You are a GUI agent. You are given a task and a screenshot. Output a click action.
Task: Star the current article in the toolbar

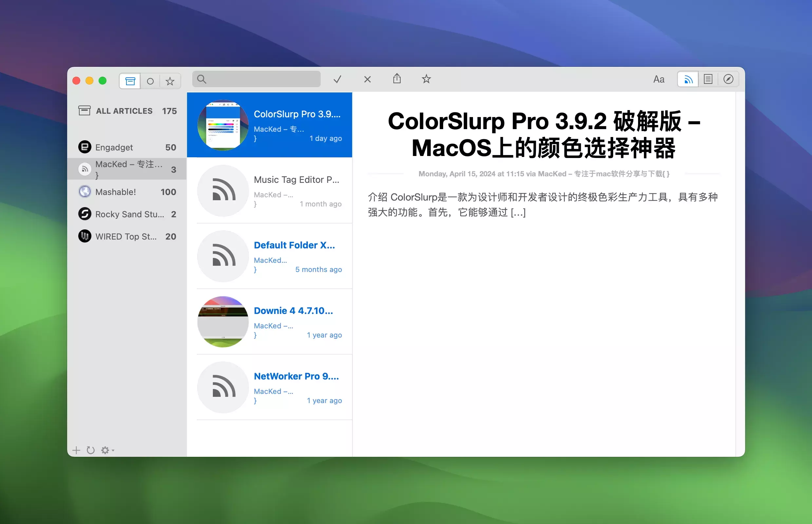(426, 79)
